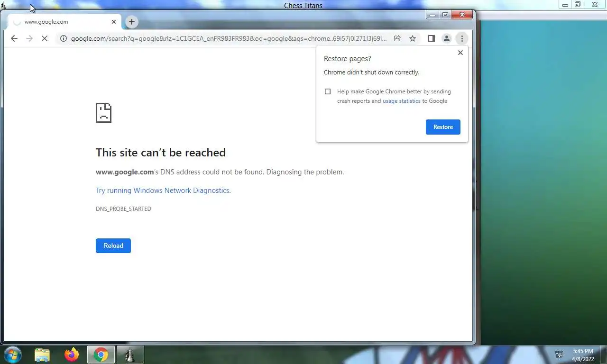This screenshot has width=607, height=364.
Task: Click the DNS_PROBE_STARTED error code text
Action: [x=123, y=209]
